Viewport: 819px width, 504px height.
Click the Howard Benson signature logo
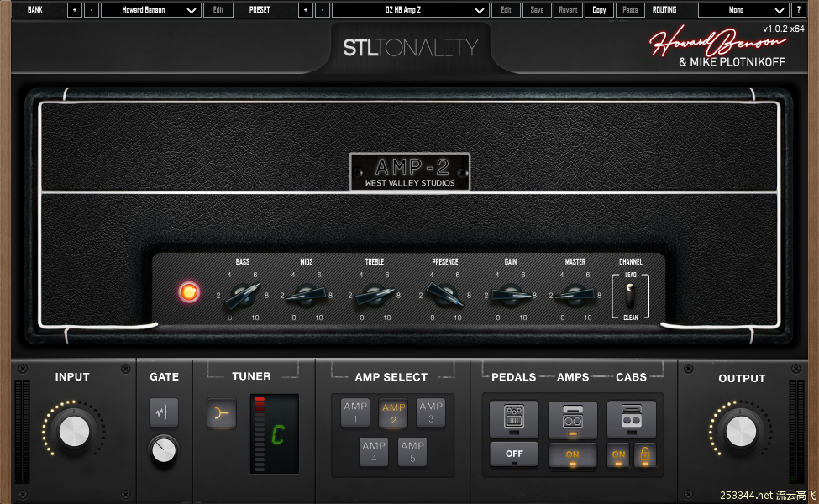[717, 41]
